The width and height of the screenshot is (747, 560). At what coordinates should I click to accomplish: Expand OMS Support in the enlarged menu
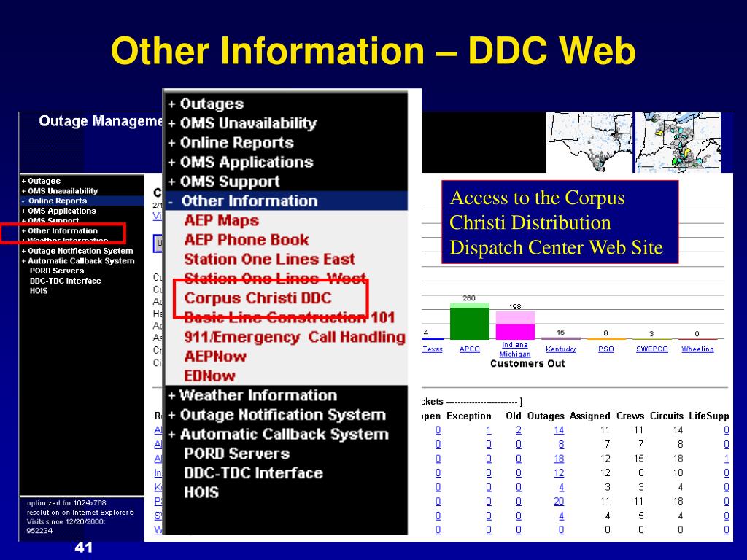[223, 182]
